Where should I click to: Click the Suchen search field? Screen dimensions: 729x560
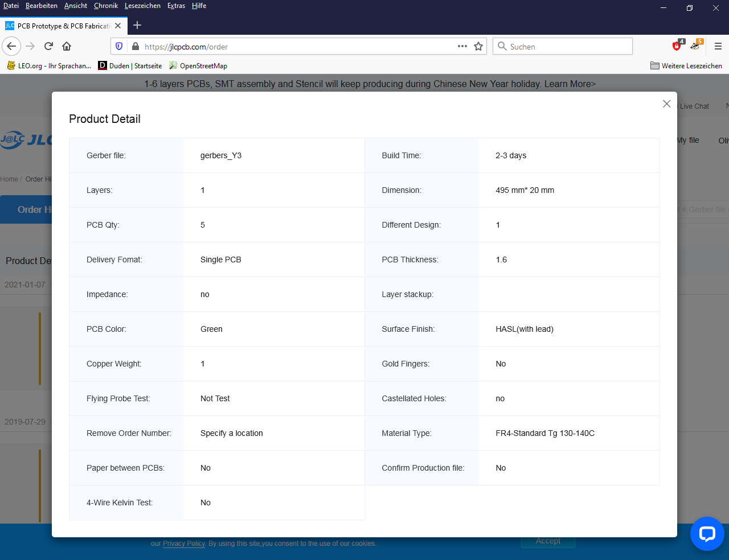pyautogui.click(x=563, y=46)
